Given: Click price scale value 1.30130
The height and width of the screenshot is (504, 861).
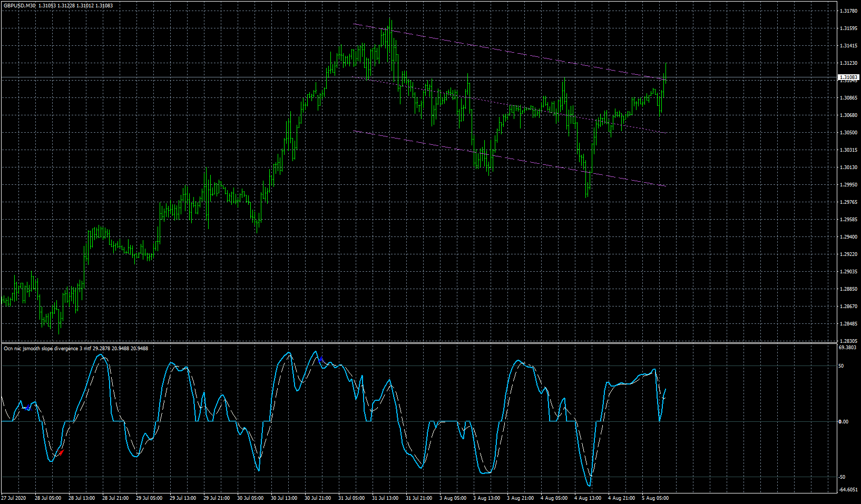Looking at the screenshot, I should (848, 167).
